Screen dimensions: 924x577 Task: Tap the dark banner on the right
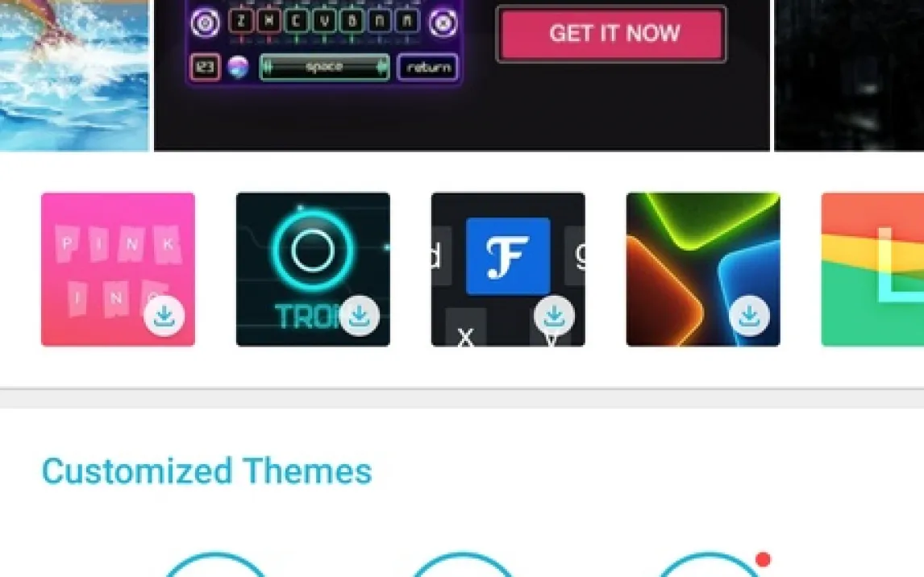tap(848, 76)
